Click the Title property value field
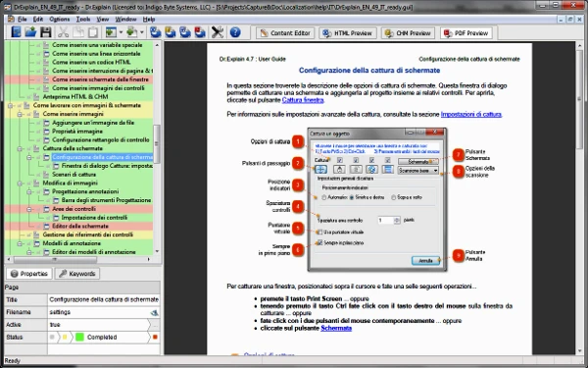Image resolution: width=588 pixels, height=368 pixels. 104,299
